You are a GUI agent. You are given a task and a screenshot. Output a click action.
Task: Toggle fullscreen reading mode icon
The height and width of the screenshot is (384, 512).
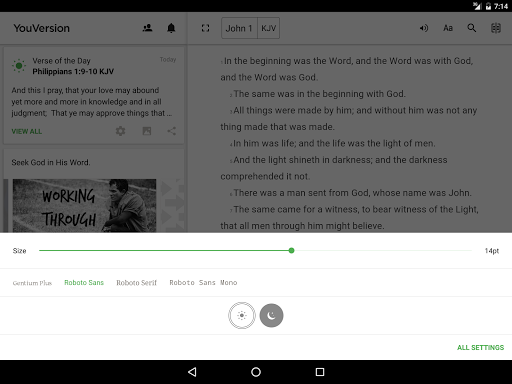[205, 28]
